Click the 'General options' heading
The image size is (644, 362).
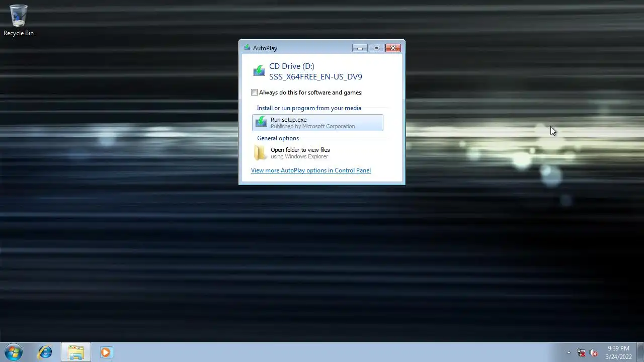278,138
